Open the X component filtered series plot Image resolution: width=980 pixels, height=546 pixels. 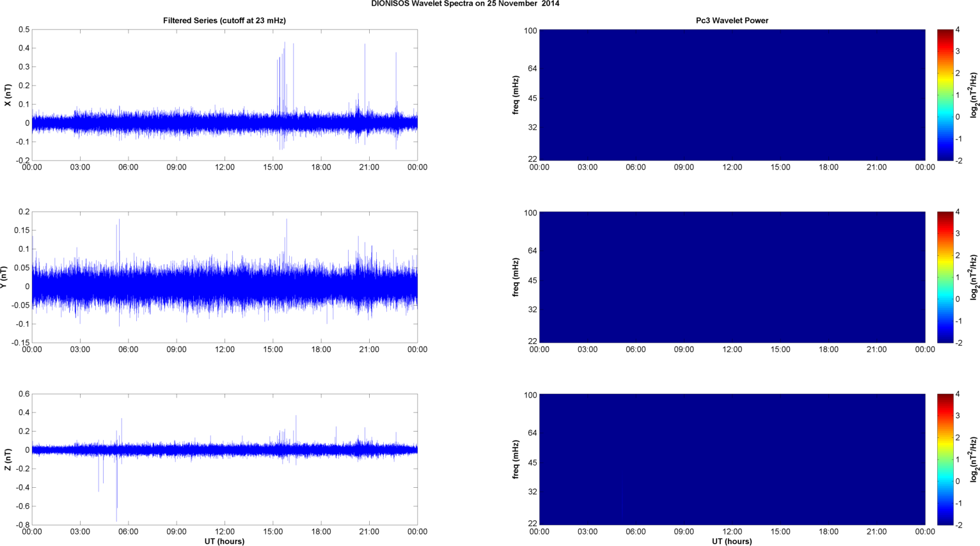[x=225, y=95]
